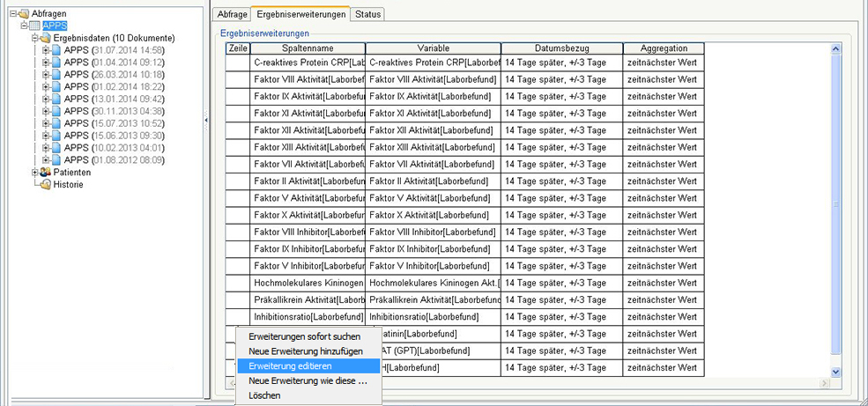Image resolution: width=868 pixels, height=406 pixels.
Task: Click the Patienten people icon
Action: pos(45,173)
